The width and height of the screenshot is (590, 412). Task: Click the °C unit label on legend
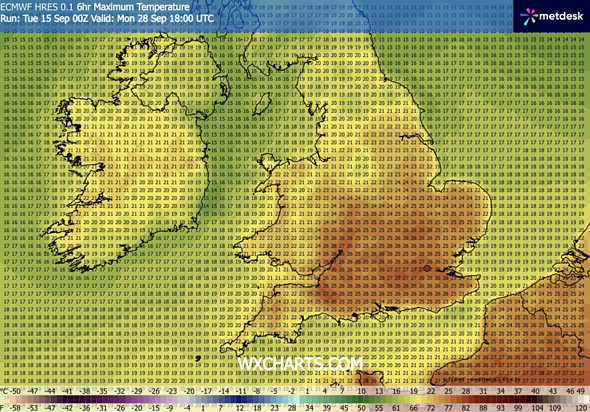pyautogui.click(x=4, y=391)
